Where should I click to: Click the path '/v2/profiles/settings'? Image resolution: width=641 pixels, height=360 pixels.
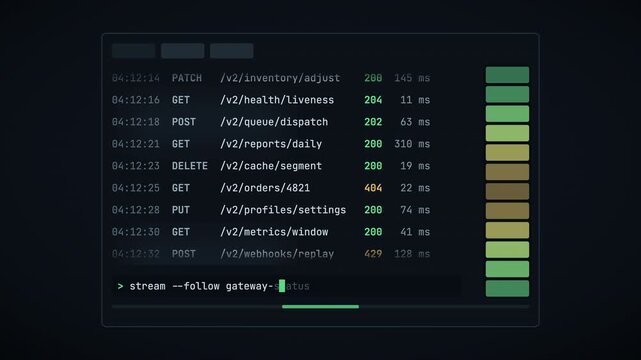pos(283,210)
